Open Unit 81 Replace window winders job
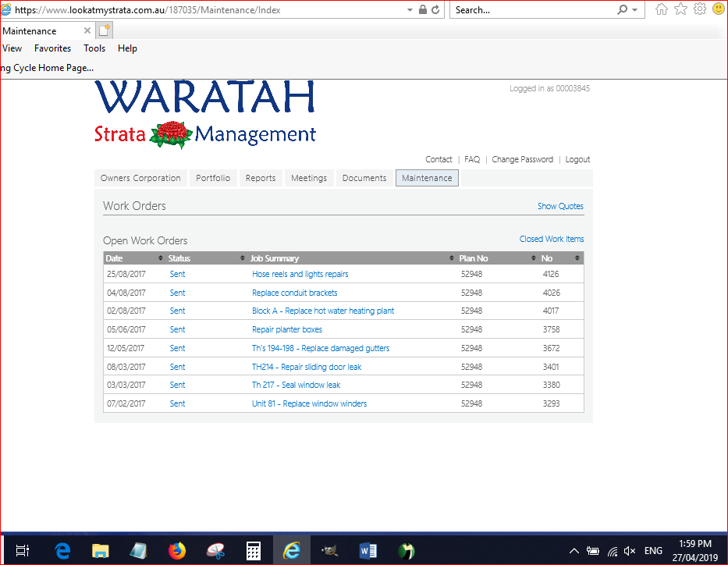 pos(309,403)
